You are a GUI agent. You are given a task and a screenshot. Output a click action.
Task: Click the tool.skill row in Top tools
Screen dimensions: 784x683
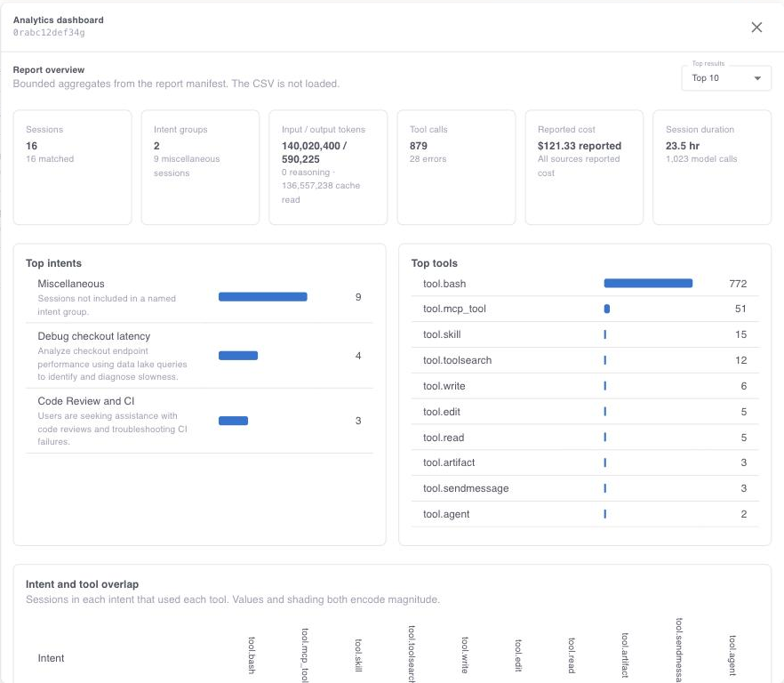585,334
